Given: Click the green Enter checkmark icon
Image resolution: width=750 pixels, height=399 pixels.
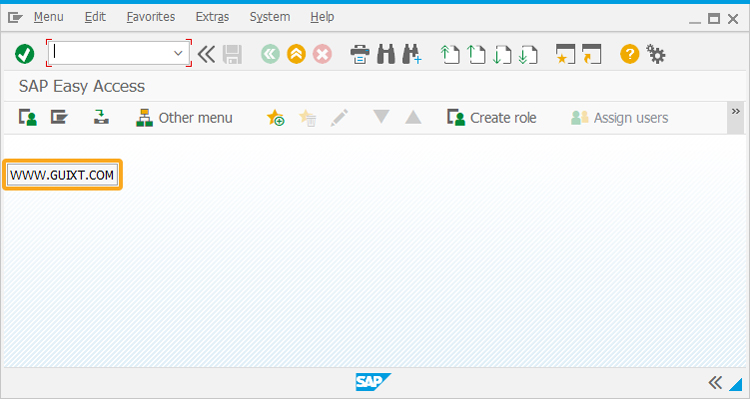Looking at the screenshot, I should [x=24, y=54].
